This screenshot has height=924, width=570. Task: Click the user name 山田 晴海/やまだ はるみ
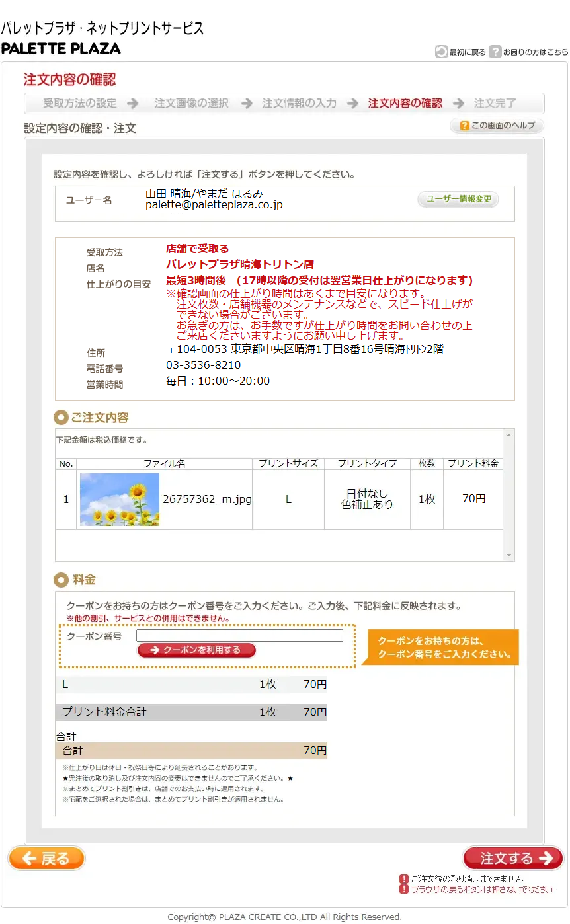pos(204,194)
